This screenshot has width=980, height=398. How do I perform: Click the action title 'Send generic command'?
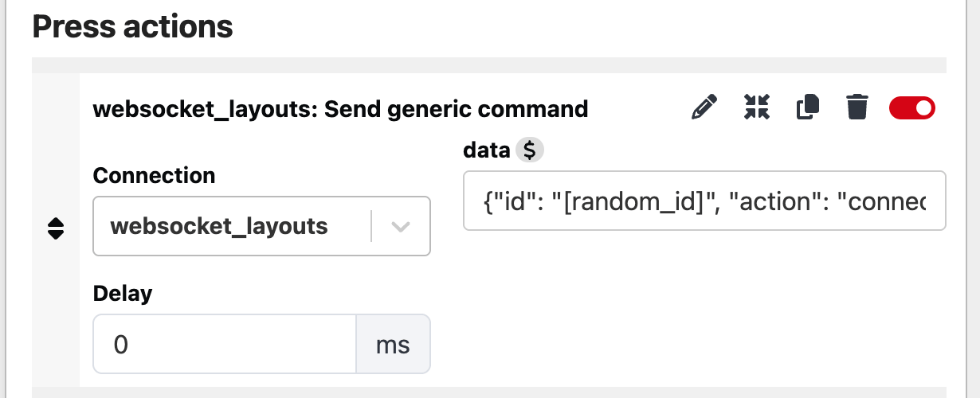pos(456,108)
